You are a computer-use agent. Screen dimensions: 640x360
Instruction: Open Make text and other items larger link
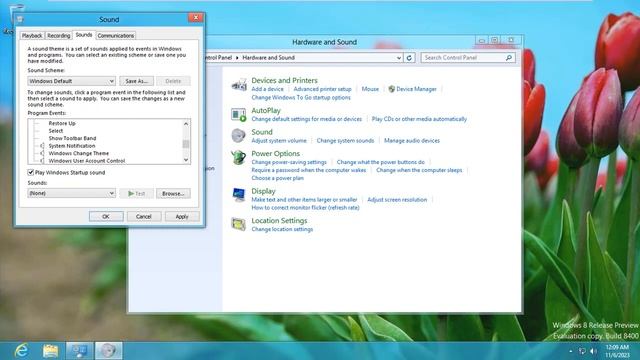pyautogui.click(x=304, y=200)
